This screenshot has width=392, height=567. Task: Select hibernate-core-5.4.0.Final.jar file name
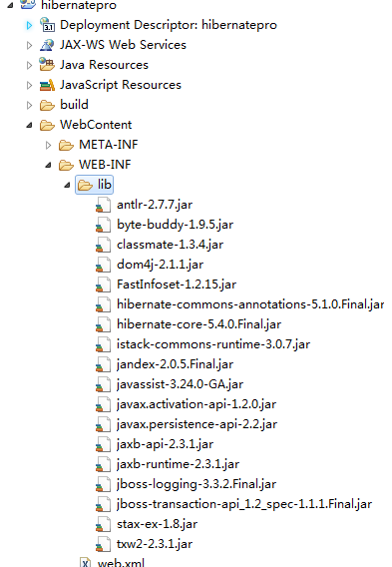click(x=198, y=324)
